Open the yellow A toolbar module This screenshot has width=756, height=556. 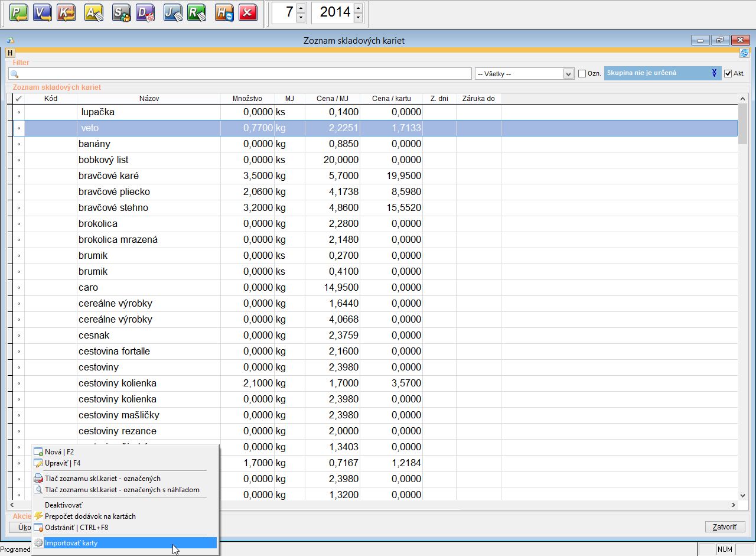[x=94, y=12]
